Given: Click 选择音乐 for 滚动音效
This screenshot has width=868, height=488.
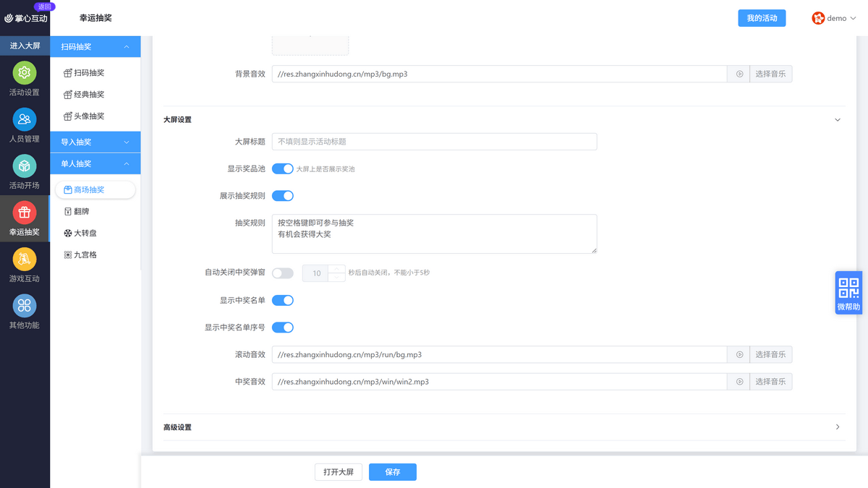Looking at the screenshot, I should tap(770, 354).
